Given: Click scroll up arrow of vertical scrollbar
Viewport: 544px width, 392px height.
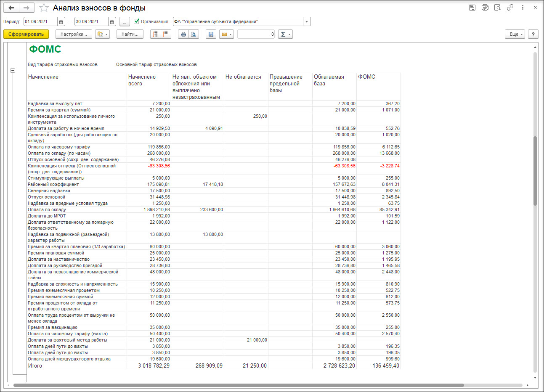Looking at the screenshot, I should pos(535,47).
